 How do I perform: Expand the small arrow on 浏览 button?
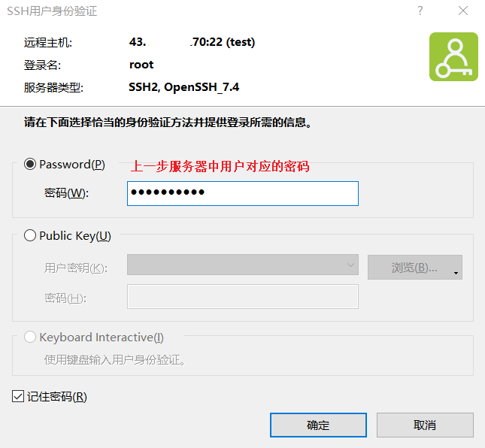(456, 274)
